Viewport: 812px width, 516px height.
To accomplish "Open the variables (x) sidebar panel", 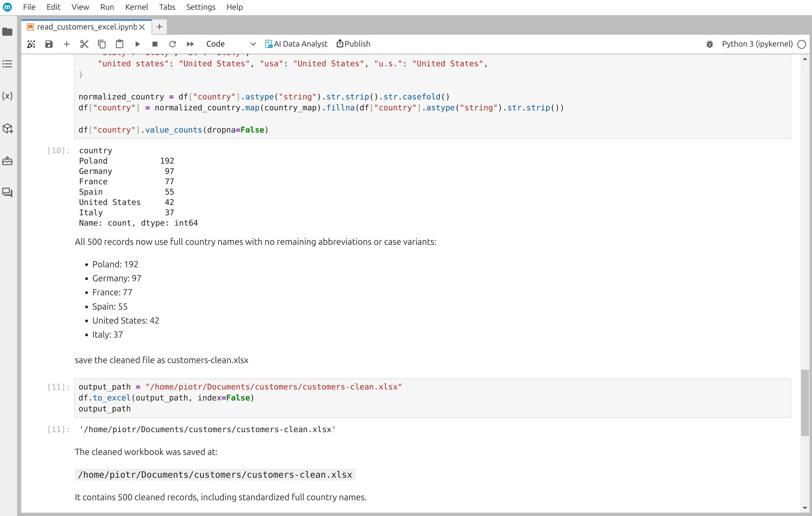I will click(7, 96).
